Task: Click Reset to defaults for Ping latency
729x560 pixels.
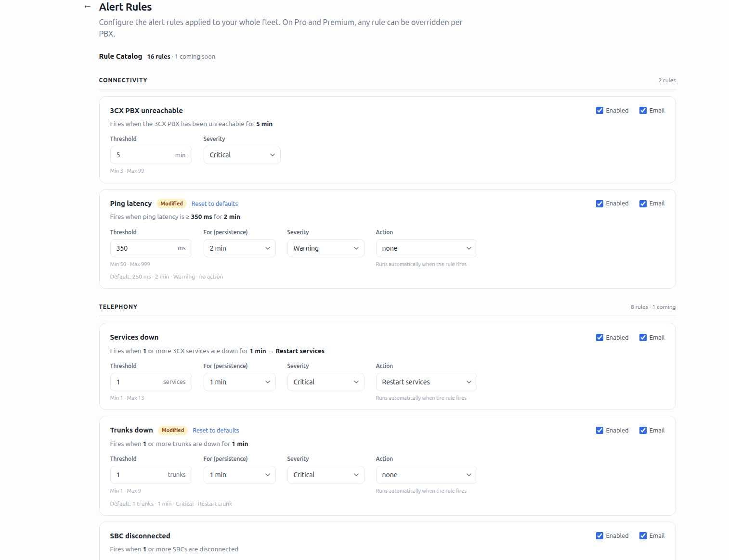Action: pos(215,204)
